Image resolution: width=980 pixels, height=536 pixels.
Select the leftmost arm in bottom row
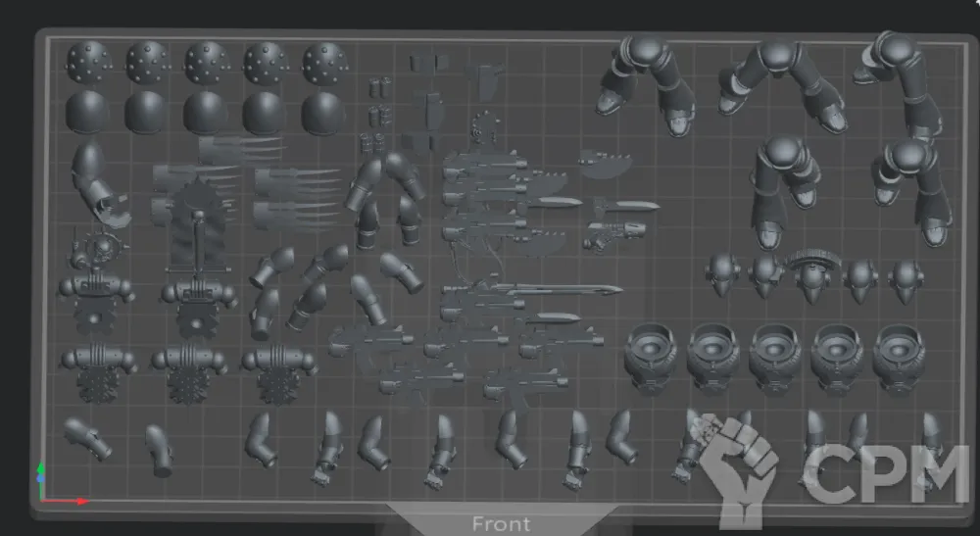point(88,437)
